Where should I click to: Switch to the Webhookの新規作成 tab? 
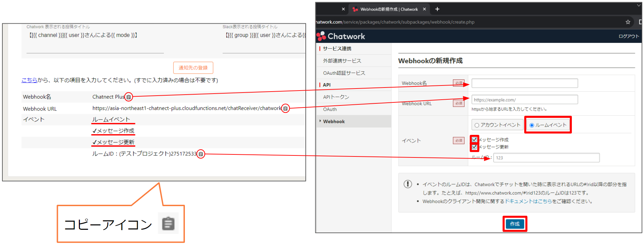[x=389, y=9]
